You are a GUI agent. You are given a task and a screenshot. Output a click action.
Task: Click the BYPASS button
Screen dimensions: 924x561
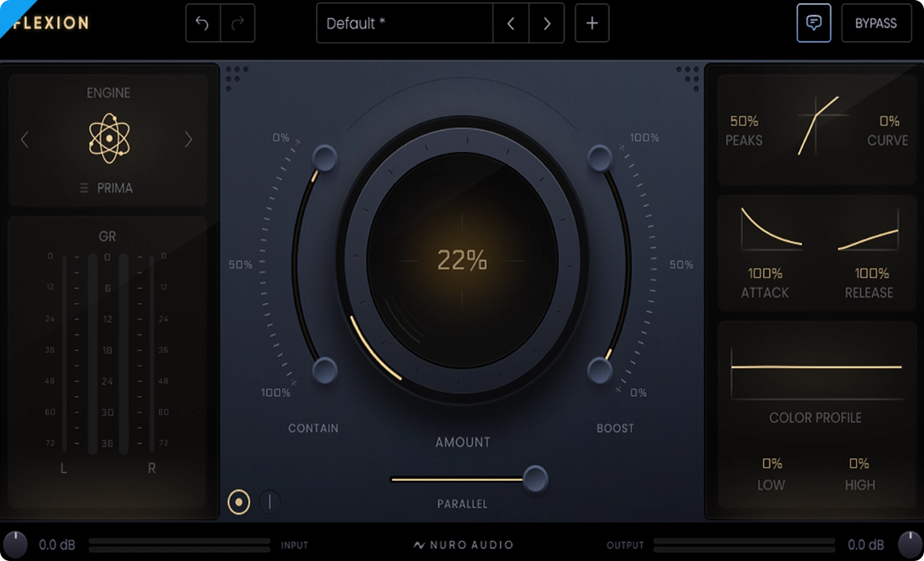[x=876, y=23]
